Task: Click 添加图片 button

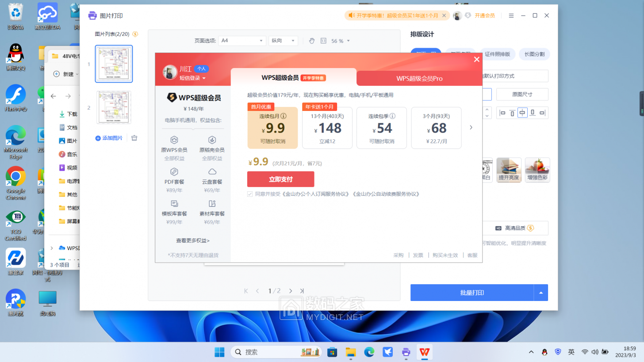Action: click(x=109, y=138)
